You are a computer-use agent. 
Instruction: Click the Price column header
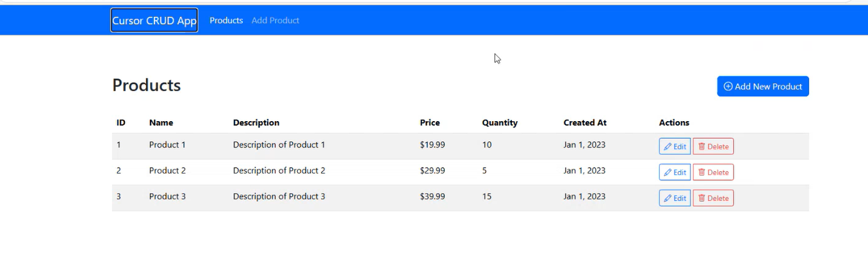click(430, 122)
